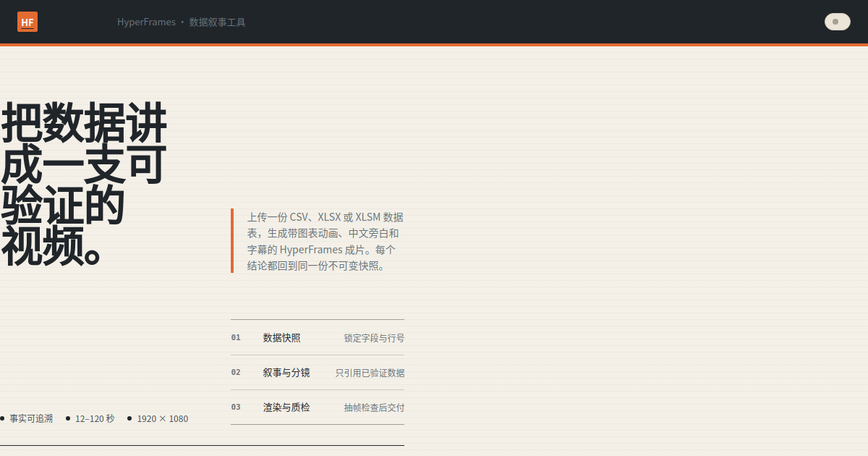Select the 03 渲染与质检 step row
868x456 pixels.
pyautogui.click(x=318, y=408)
